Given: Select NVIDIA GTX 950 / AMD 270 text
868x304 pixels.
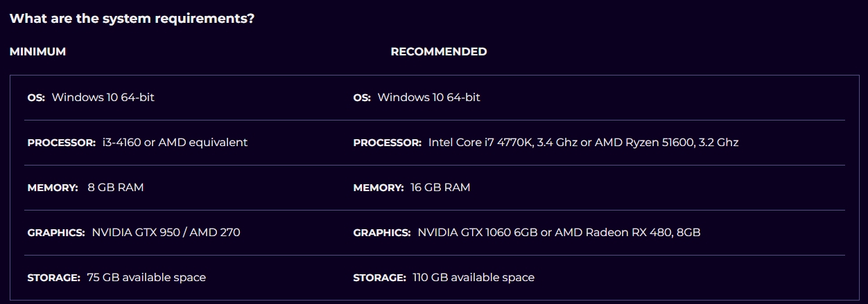Looking at the screenshot, I should click(x=166, y=233).
